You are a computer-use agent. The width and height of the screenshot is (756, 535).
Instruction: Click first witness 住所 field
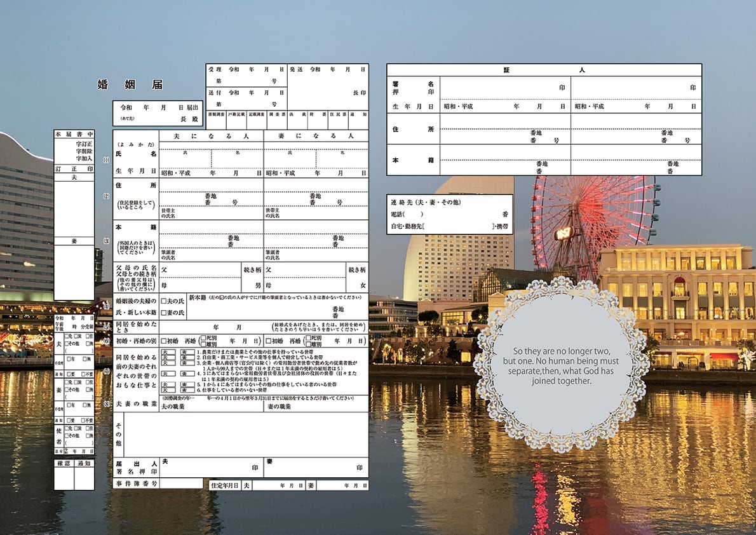click(x=505, y=129)
